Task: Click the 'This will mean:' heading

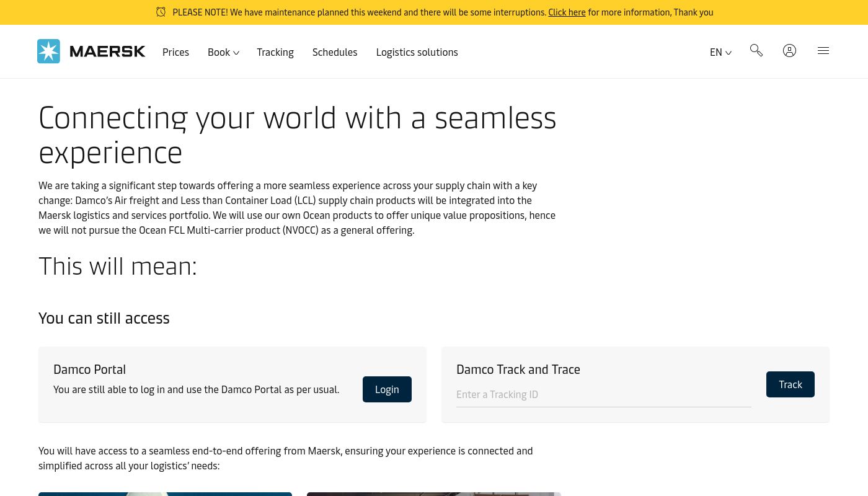Action: point(118,266)
